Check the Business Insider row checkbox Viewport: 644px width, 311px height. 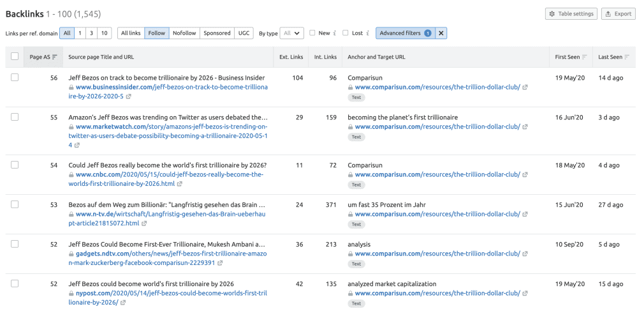(15, 77)
